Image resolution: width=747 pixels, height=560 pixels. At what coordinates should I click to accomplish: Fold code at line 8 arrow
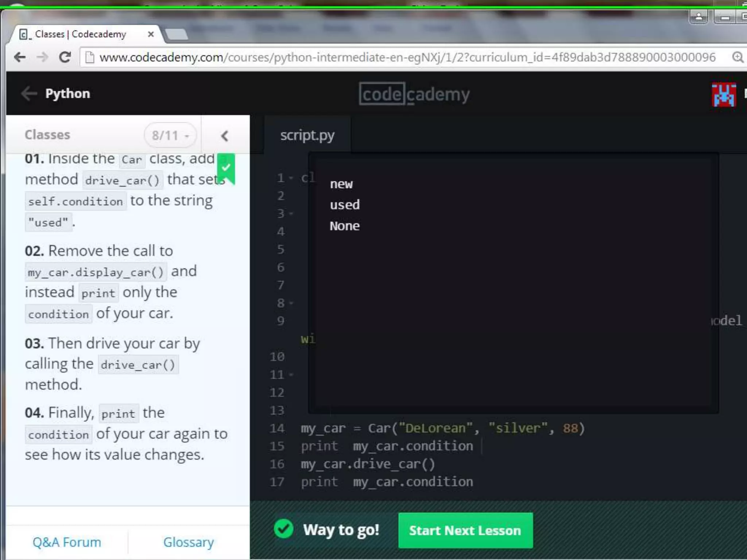pyautogui.click(x=291, y=303)
